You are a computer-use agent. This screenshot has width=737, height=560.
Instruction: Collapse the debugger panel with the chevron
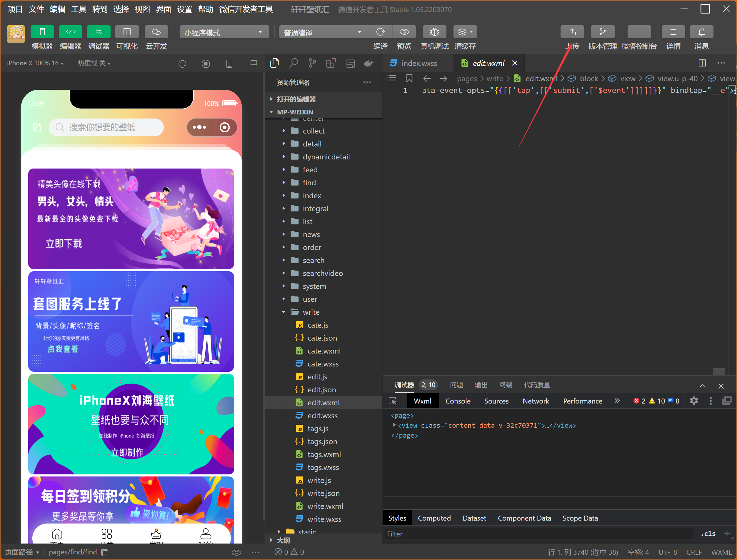(702, 386)
